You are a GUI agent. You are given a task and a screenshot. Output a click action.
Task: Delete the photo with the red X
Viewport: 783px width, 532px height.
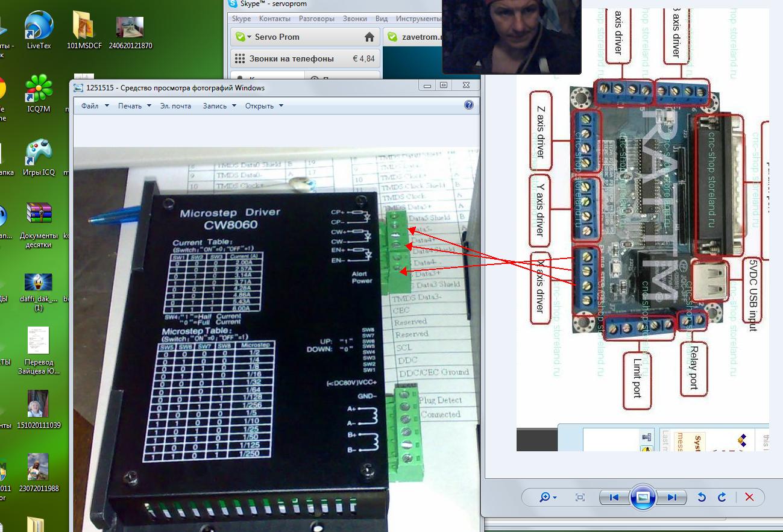click(x=749, y=497)
